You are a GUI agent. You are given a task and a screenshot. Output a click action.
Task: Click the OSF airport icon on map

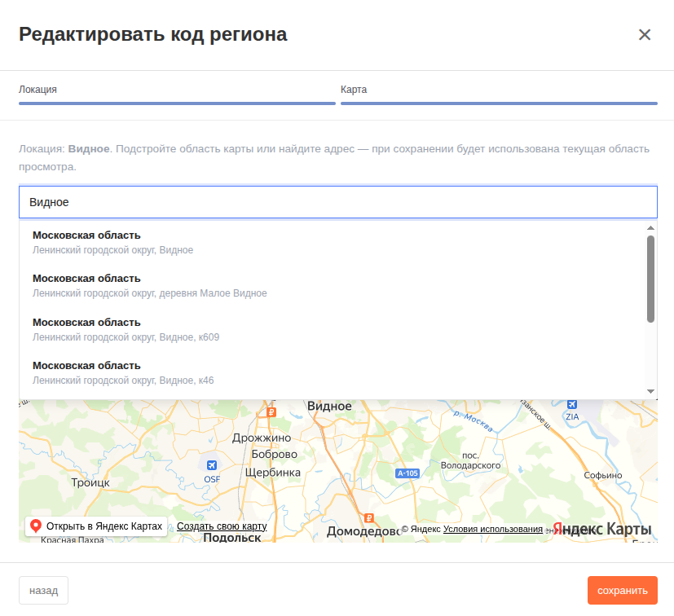pyautogui.click(x=211, y=465)
